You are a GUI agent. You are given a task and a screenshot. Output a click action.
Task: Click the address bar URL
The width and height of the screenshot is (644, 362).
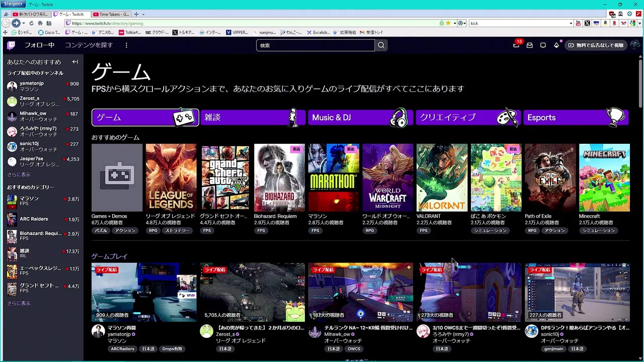108,23
